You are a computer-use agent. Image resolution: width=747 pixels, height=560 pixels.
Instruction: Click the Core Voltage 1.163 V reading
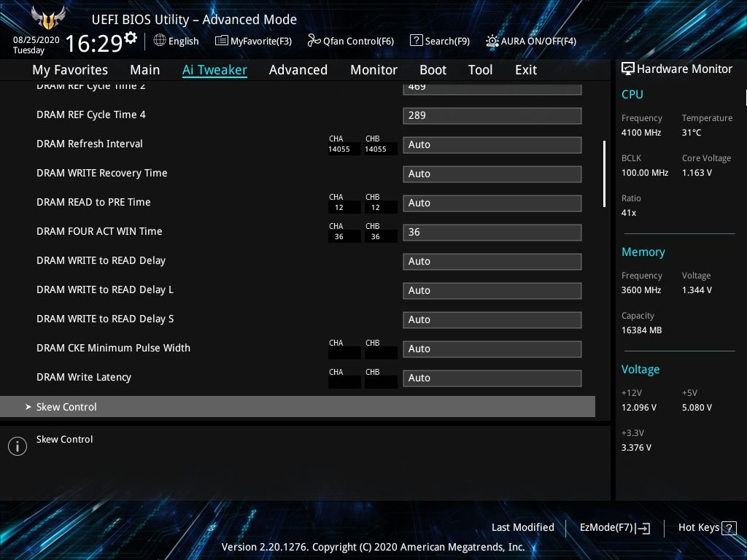coord(697,172)
